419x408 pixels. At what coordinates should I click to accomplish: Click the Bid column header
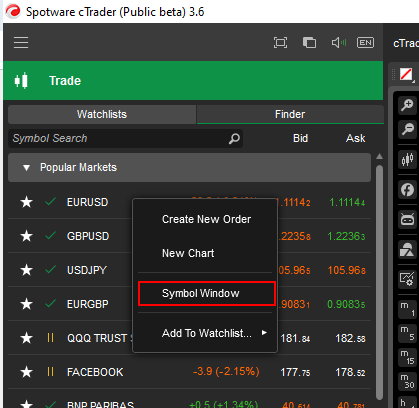(x=300, y=138)
